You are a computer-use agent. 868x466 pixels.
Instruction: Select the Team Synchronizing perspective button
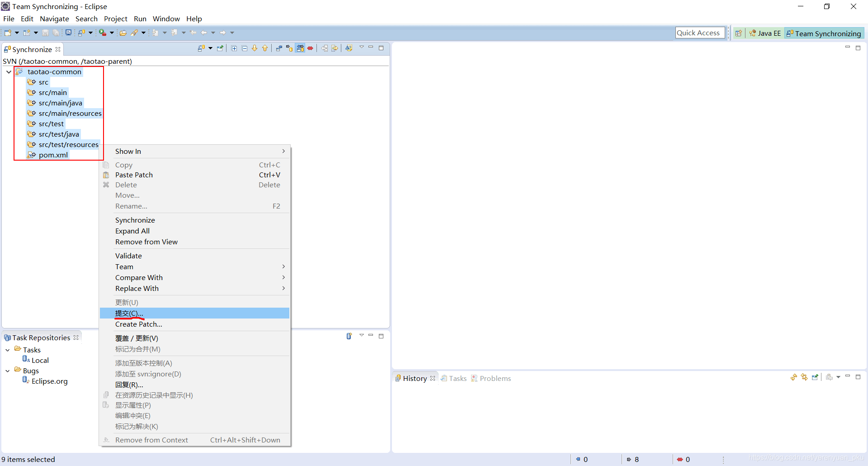[x=824, y=33]
